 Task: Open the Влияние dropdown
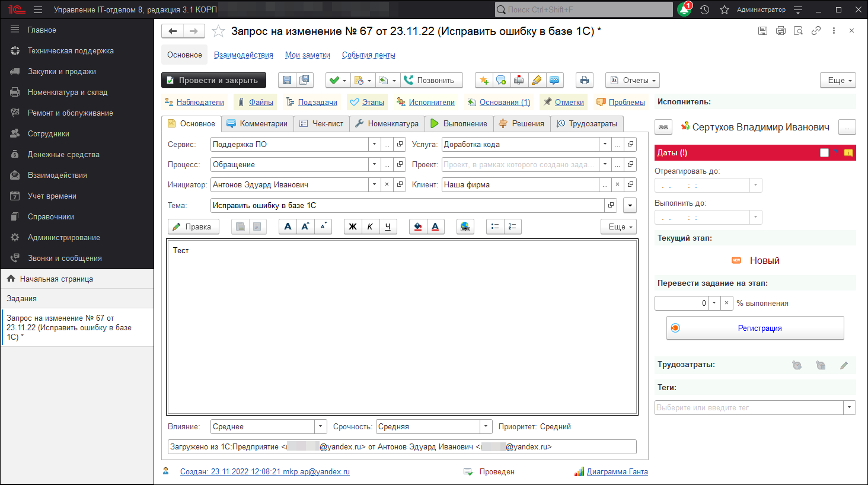320,427
